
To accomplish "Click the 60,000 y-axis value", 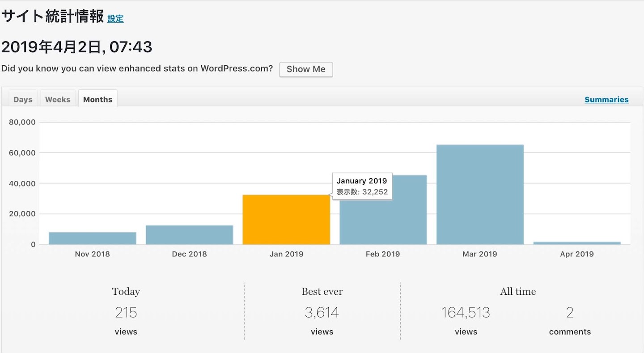I will 22,153.
